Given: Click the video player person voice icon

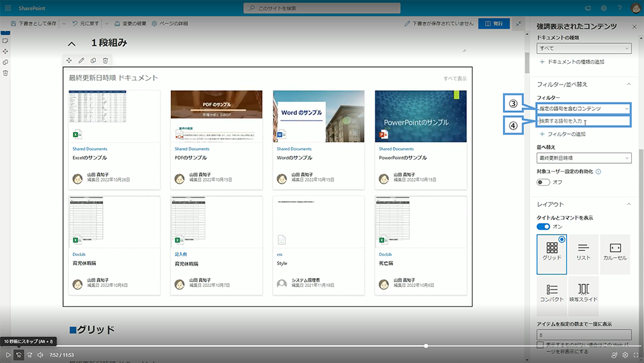Looking at the screenshot, I should tap(614, 355).
